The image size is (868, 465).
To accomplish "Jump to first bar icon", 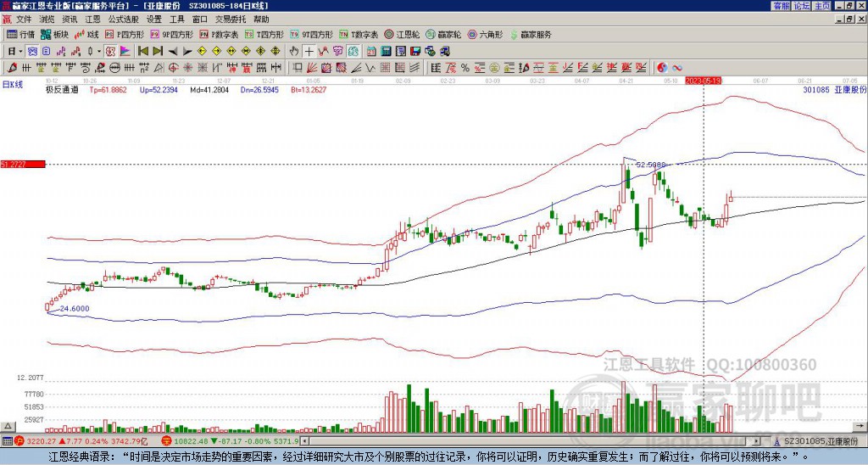I will (x=143, y=52).
